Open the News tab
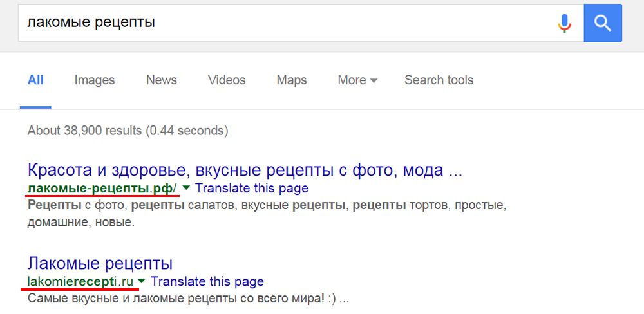This screenshot has height=314, width=644. tap(161, 80)
